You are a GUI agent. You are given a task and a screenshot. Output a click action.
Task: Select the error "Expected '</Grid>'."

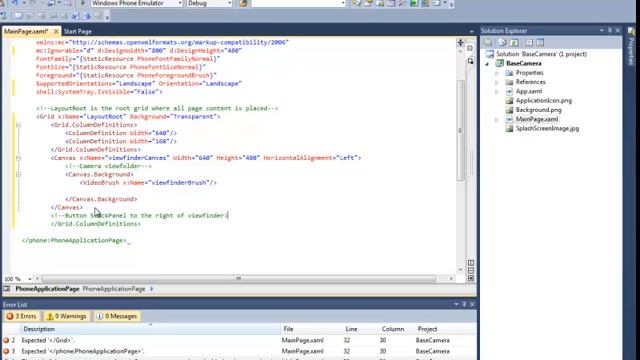coord(239,340)
